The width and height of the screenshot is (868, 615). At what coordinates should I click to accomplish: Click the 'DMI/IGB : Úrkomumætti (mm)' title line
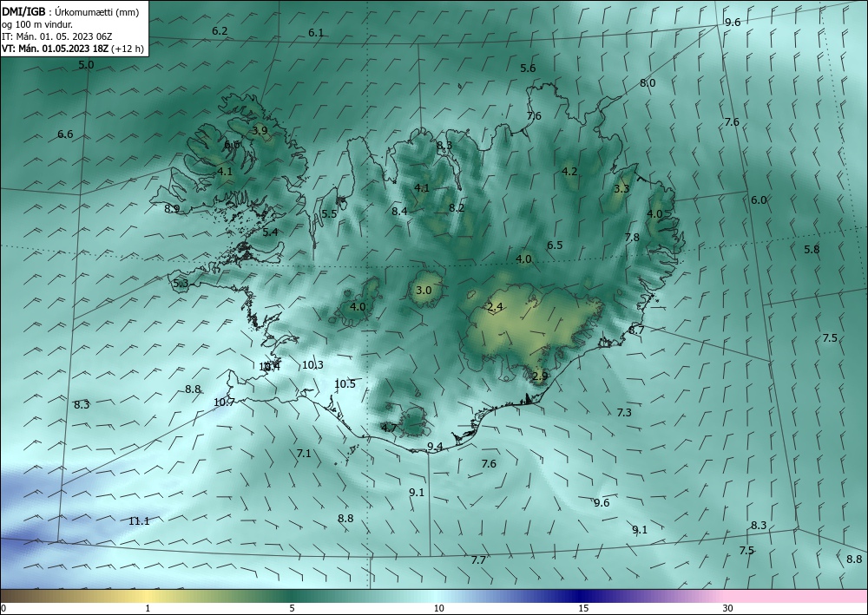(x=70, y=12)
